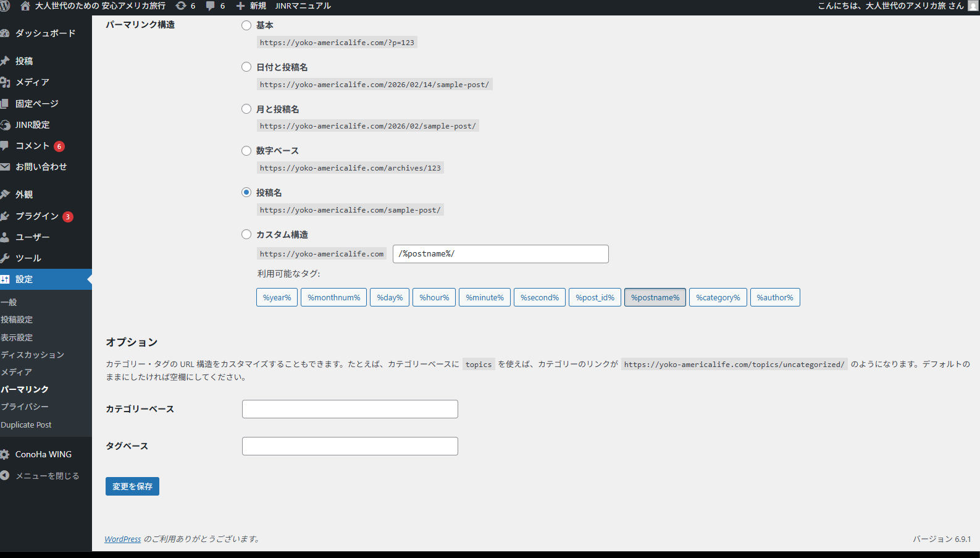Go to the 表示設定 settings submenu
The image size is (980, 558).
pos(17,337)
